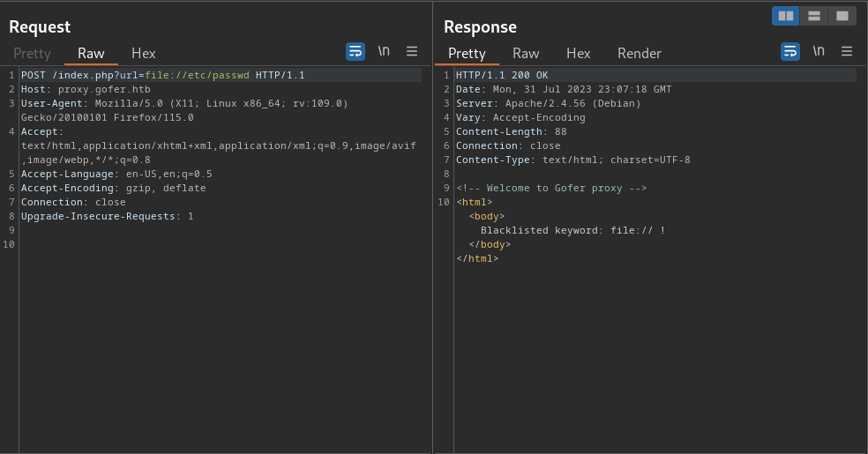
Task: Click the Host: proxy.gofer.htb header line
Action: (86, 90)
